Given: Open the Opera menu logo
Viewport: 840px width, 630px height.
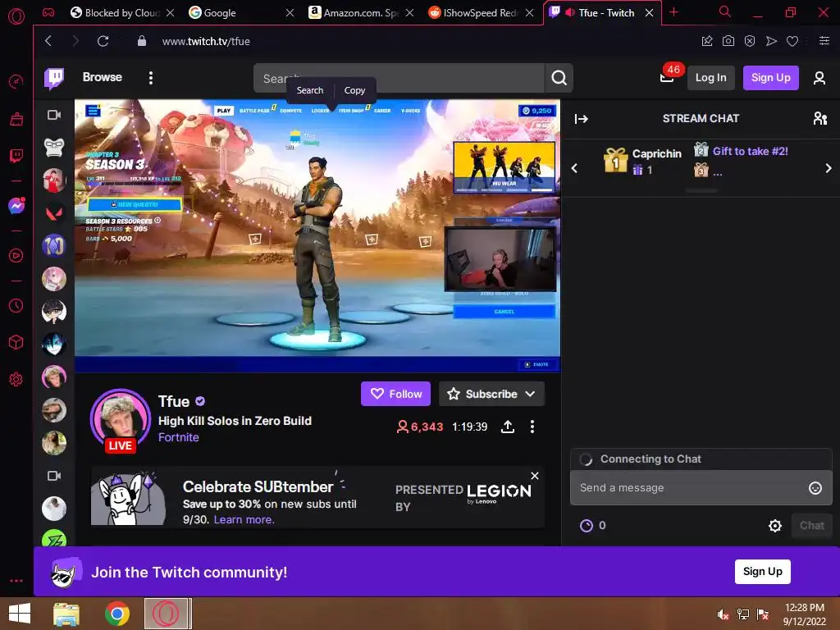Looking at the screenshot, I should click(x=16, y=16).
